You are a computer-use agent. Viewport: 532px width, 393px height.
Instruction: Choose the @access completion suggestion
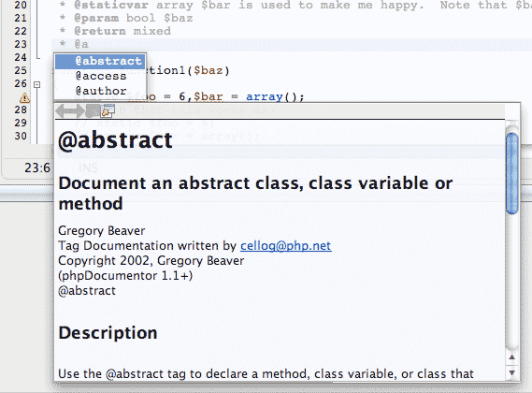tap(100, 76)
